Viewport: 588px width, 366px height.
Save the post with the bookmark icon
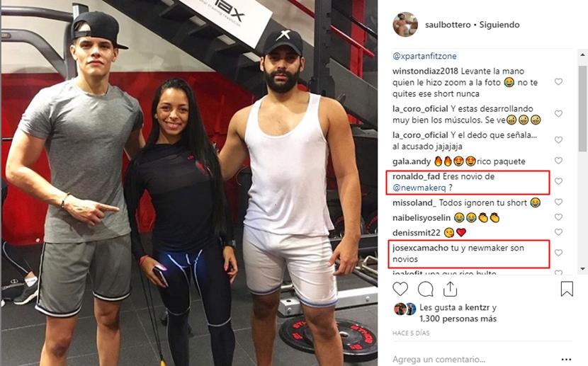(567, 289)
